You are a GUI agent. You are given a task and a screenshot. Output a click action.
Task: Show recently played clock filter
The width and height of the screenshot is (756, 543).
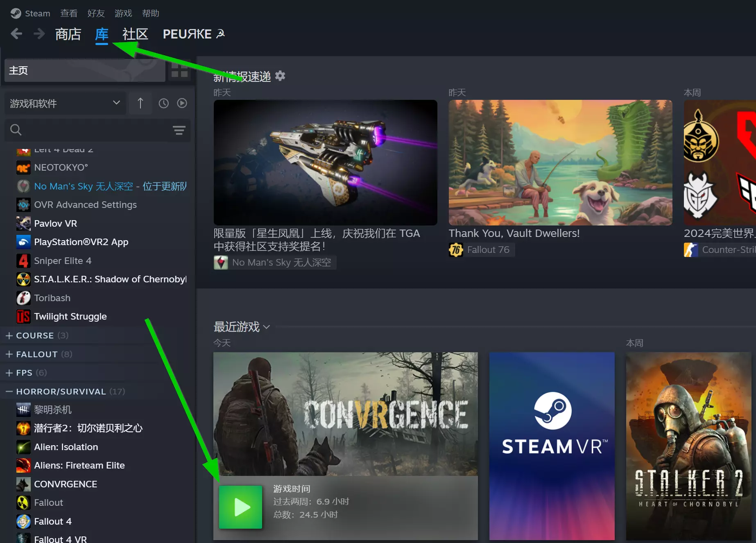coord(164,103)
